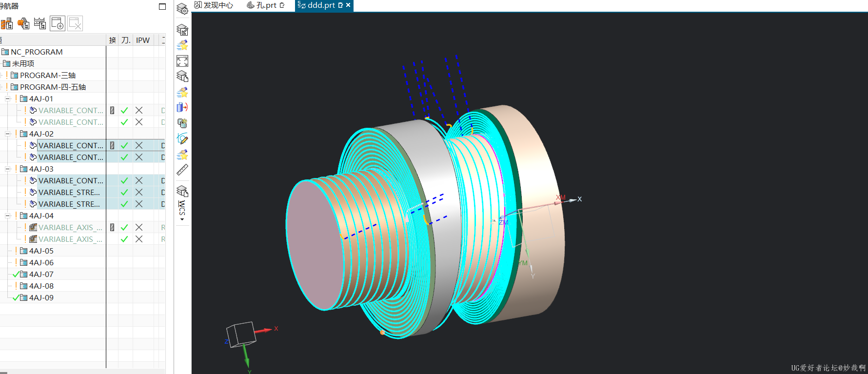Viewport: 868px width, 374px height.
Task: Select the ruler measure tool
Action: (x=182, y=170)
